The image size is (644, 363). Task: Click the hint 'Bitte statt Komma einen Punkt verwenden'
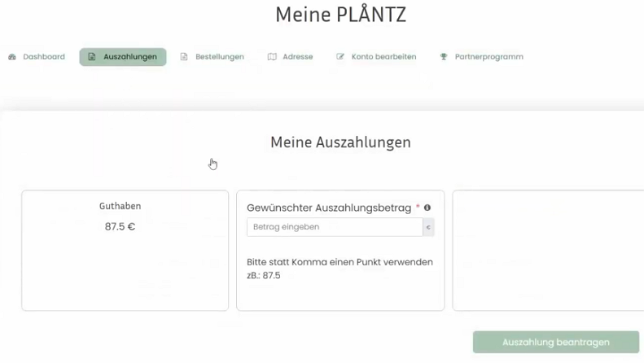click(x=340, y=262)
